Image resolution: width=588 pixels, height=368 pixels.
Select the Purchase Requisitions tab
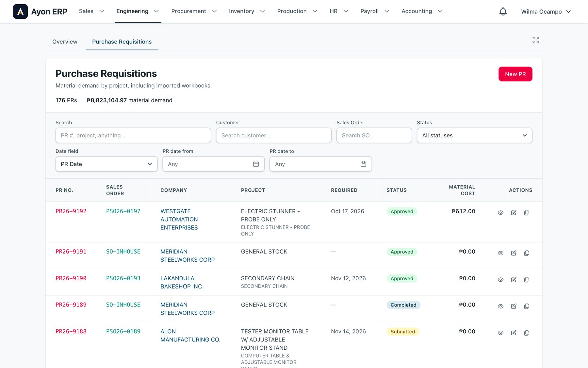122,42
